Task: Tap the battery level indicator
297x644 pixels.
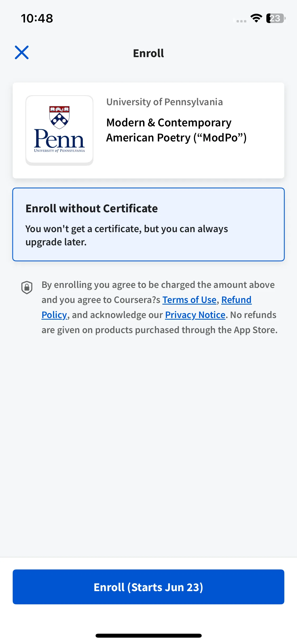Action: click(x=276, y=18)
